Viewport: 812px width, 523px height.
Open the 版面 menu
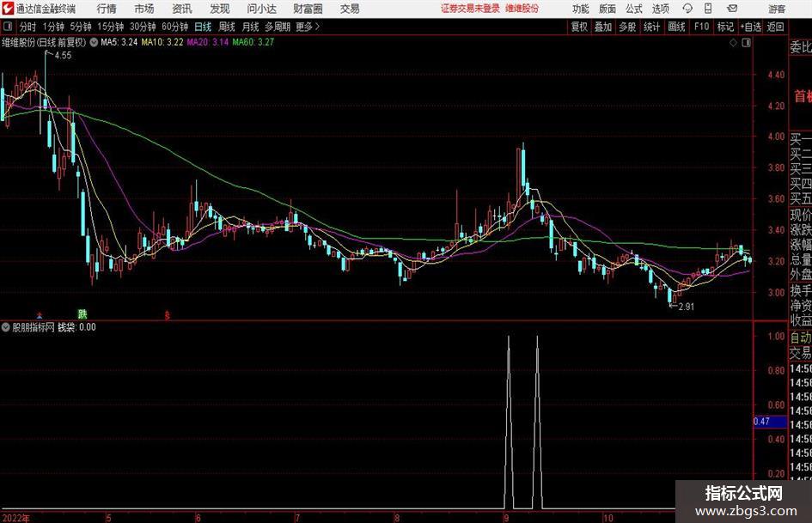[607, 9]
